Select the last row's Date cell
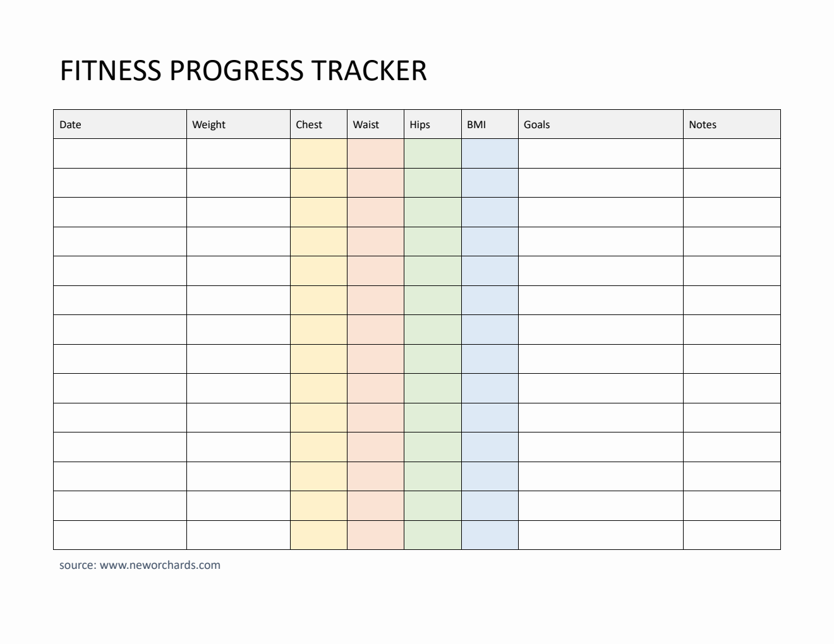The image size is (834, 644). click(120, 535)
